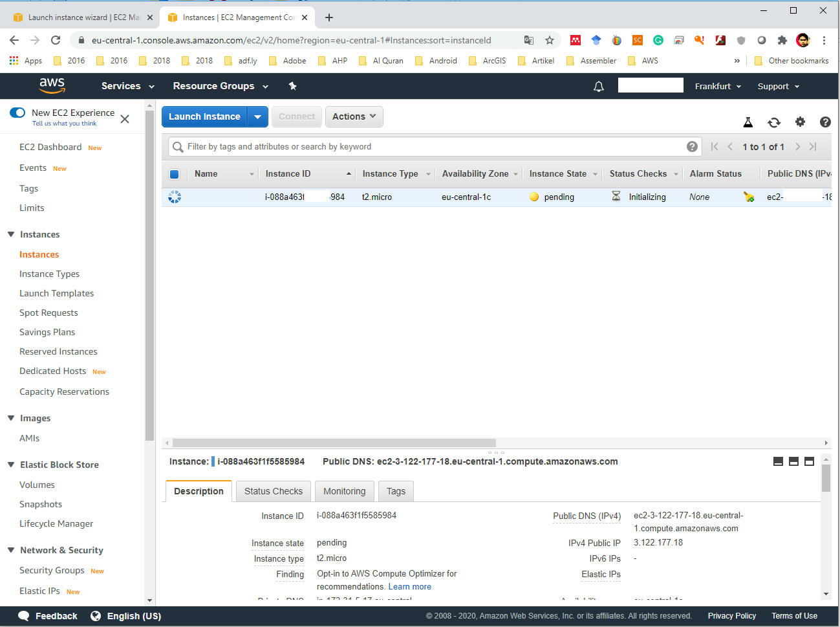Image resolution: width=840 pixels, height=627 pixels.
Task: Switch to the Tags tab
Action: pyautogui.click(x=396, y=491)
